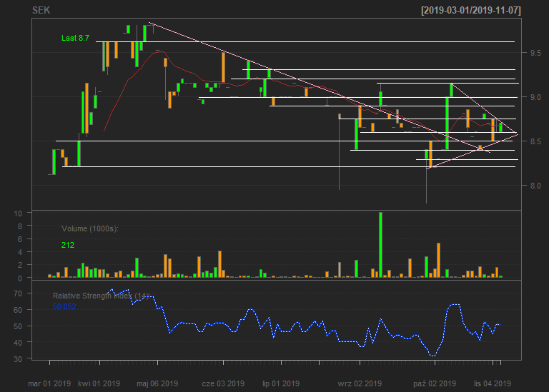Click the 'kwi 01 2019' date label
The width and height of the screenshot is (549, 392).
pos(99,383)
